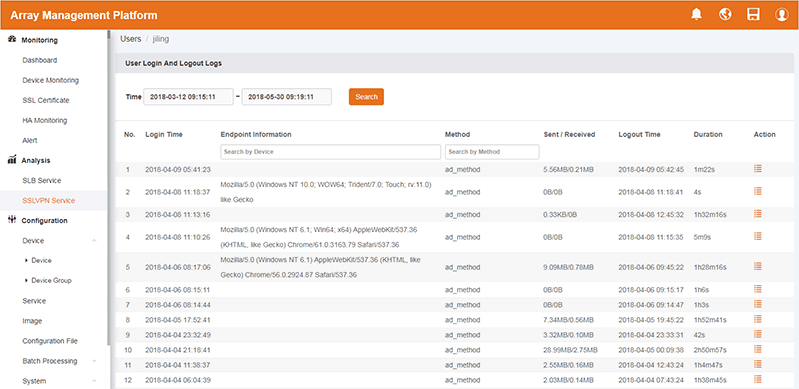
Task: Click action icon for row 12
Action: pos(758,379)
